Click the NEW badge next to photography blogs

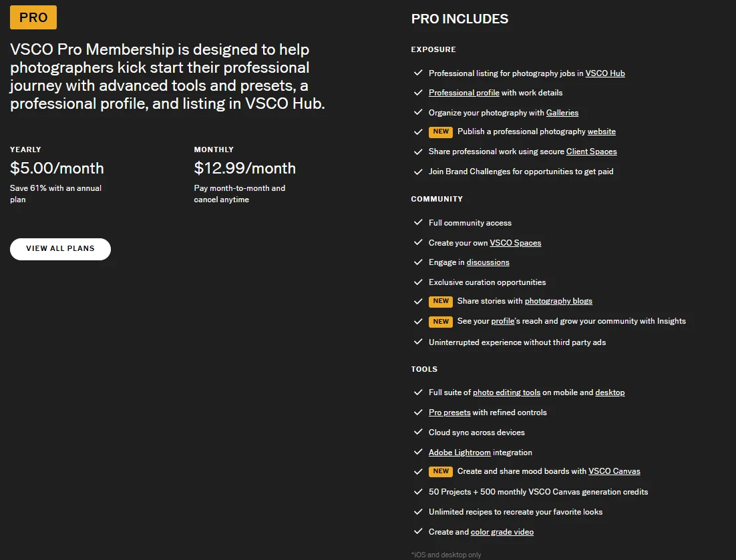441,301
